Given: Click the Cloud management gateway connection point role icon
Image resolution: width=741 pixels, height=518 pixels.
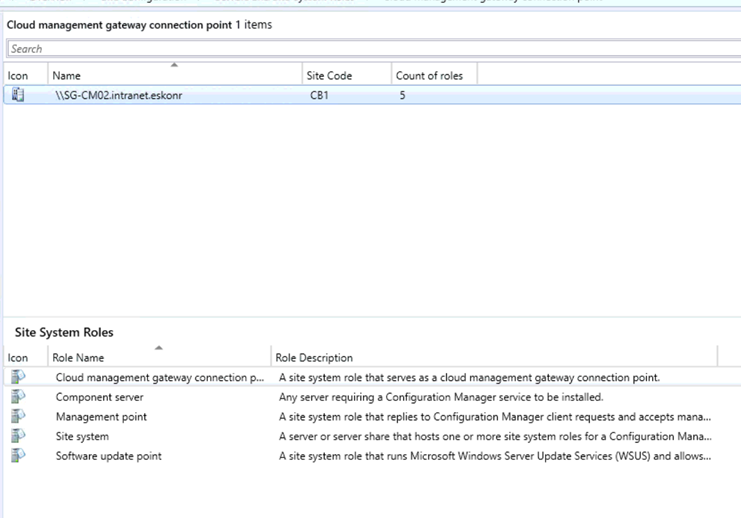Looking at the screenshot, I should tap(17, 377).
